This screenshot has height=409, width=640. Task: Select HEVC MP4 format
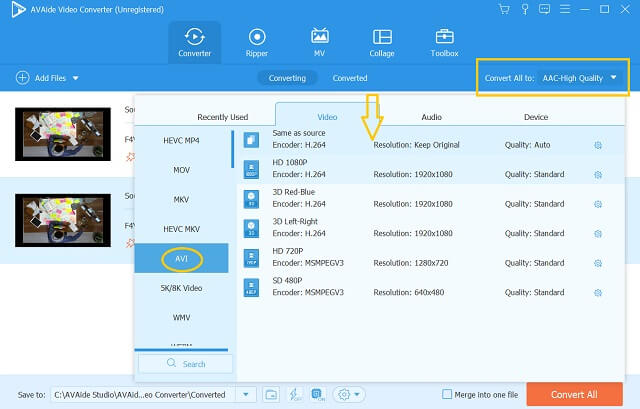pyautogui.click(x=181, y=140)
